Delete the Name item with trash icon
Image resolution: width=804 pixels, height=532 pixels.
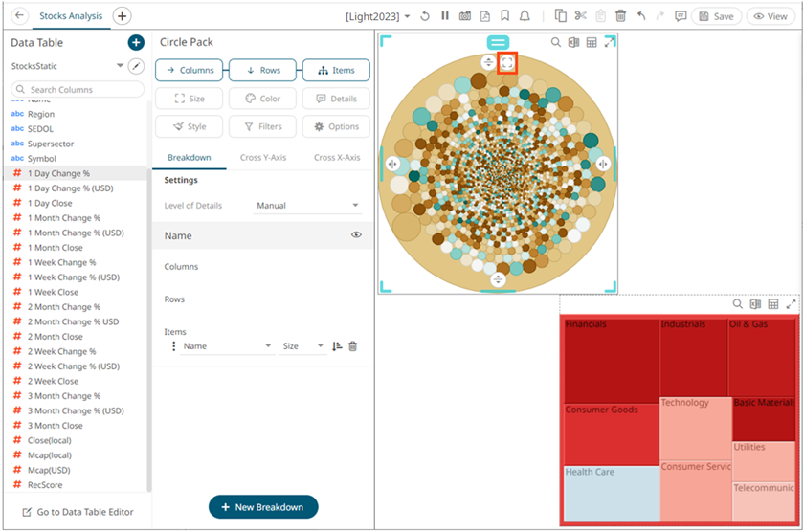(x=353, y=346)
